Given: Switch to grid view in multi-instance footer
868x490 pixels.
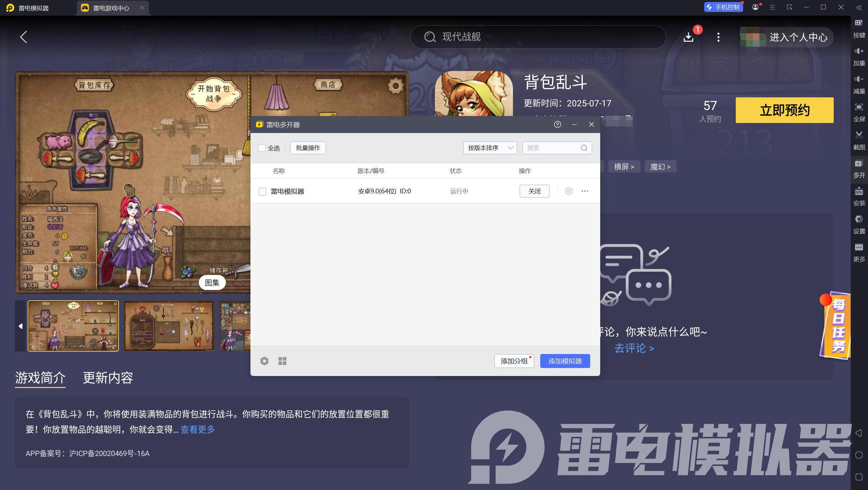Looking at the screenshot, I should (x=282, y=361).
